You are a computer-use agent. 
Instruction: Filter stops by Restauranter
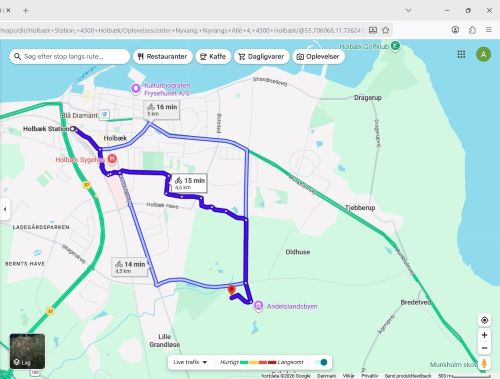pyautogui.click(x=163, y=57)
